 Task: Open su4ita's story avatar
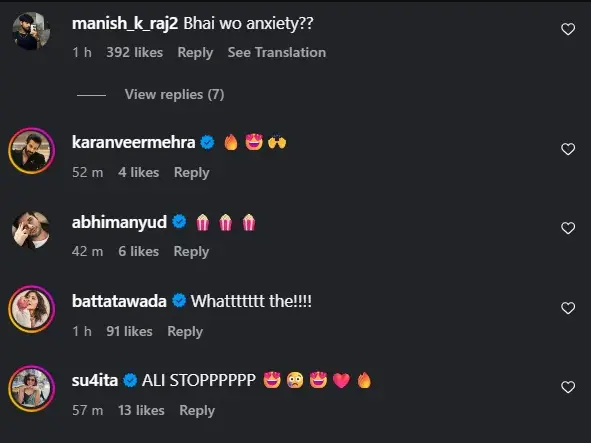(32, 388)
